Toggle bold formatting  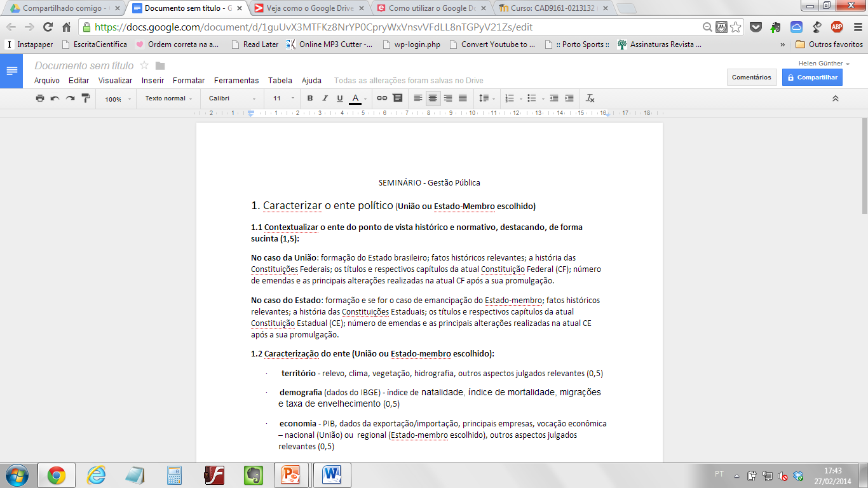click(310, 98)
